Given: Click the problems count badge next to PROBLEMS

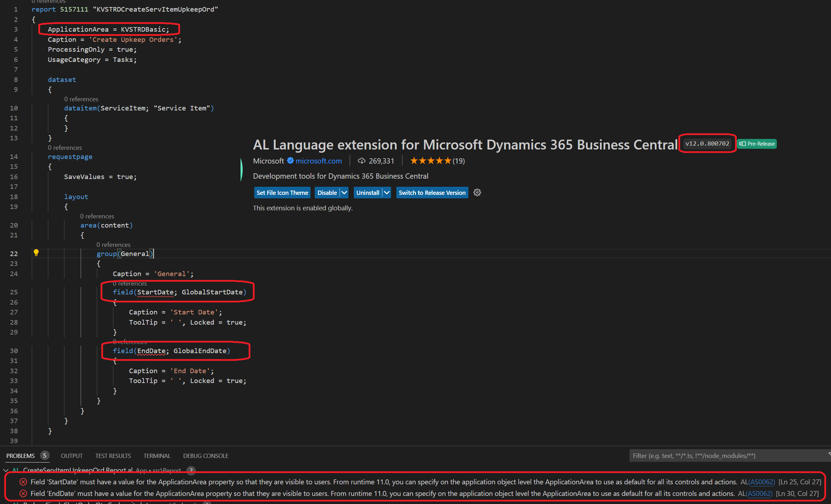Looking at the screenshot, I should coord(45,455).
